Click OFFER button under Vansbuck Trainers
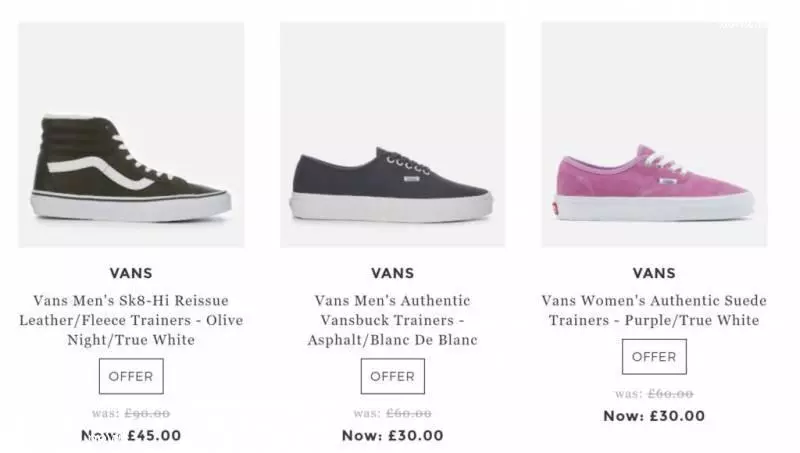 (392, 376)
